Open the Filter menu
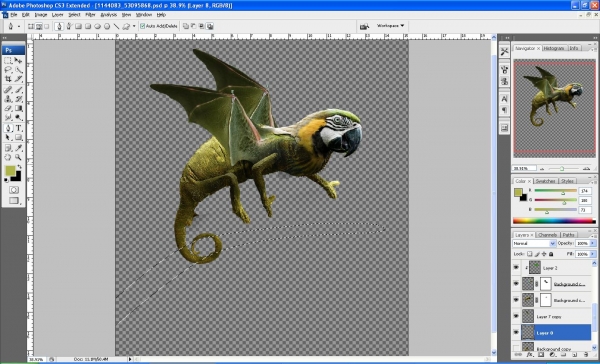 (90, 15)
